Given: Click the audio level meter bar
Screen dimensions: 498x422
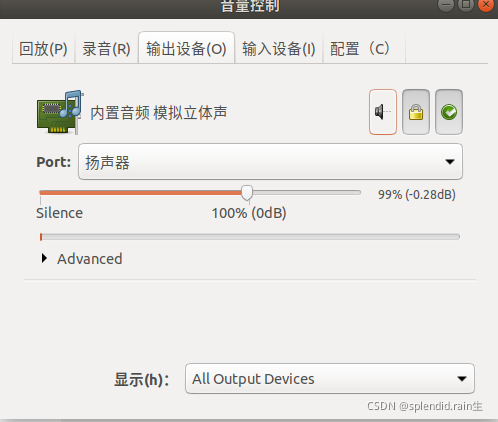Looking at the screenshot, I should coord(250,237).
